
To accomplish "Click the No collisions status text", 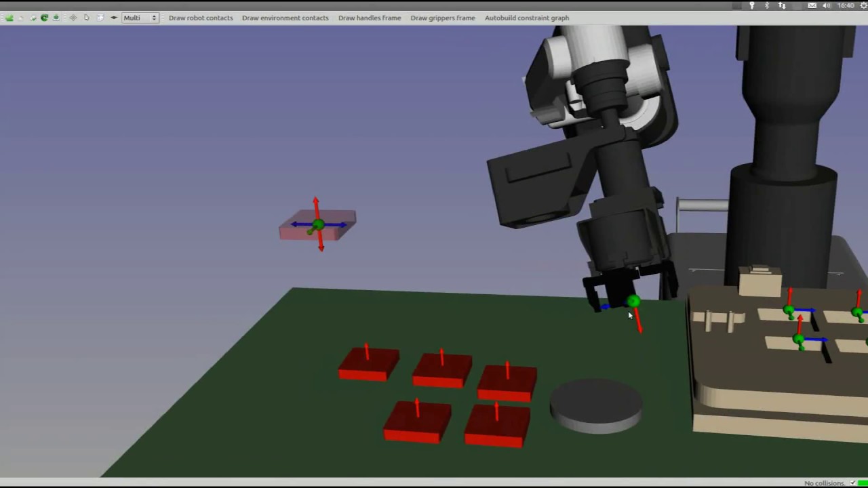I will (825, 483).
